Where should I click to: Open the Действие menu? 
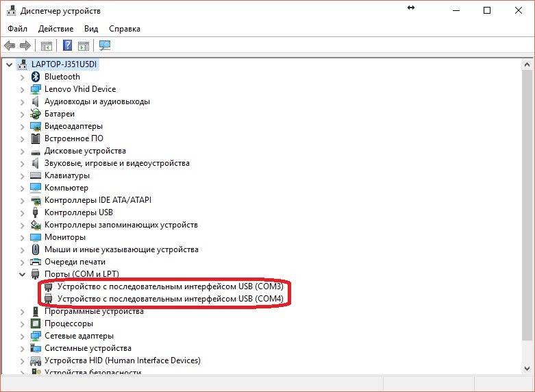(x=55, y=29)
